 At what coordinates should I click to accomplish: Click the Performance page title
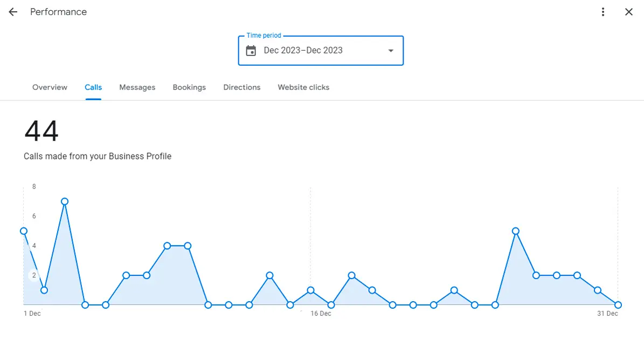58,12
